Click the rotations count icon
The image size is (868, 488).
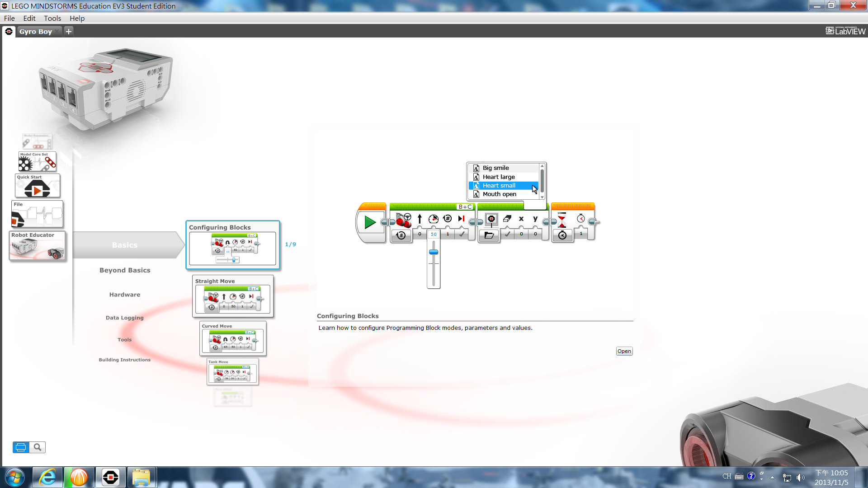pyautogui.click(x=448, y=219)
